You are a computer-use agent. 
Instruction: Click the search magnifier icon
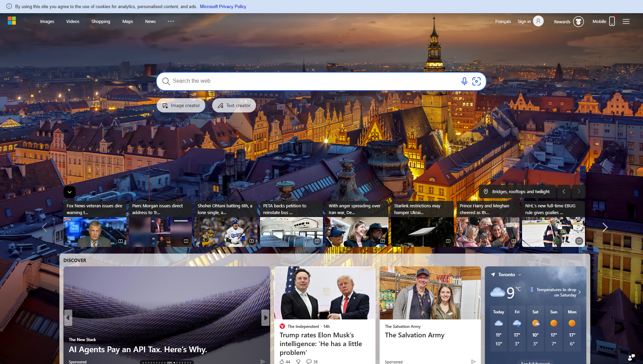pos(166,81)
